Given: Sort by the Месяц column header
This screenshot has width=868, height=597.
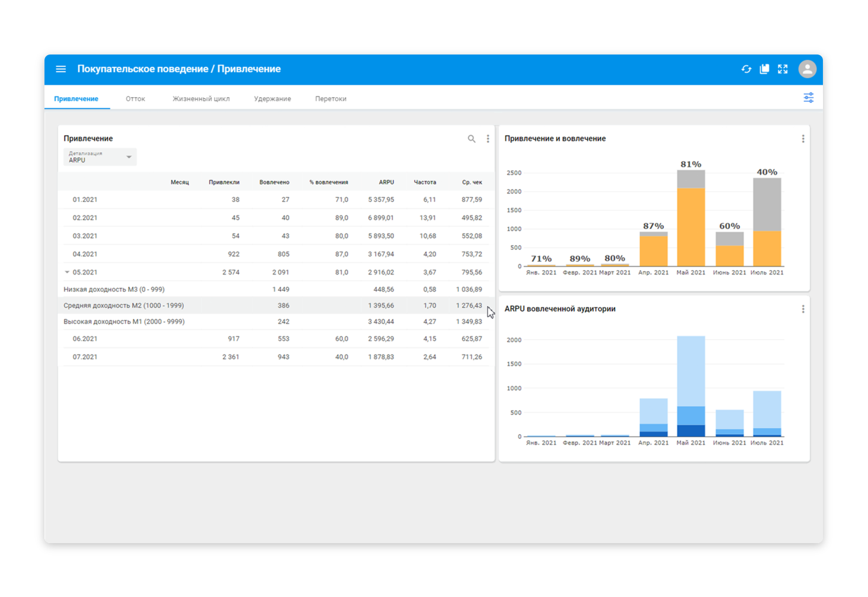Looking at the screenshot, I should tap(180, 182).
